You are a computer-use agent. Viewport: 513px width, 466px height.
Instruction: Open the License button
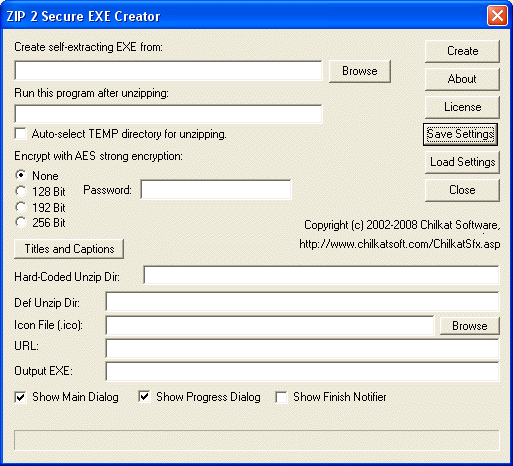click(x=462, y=107)
